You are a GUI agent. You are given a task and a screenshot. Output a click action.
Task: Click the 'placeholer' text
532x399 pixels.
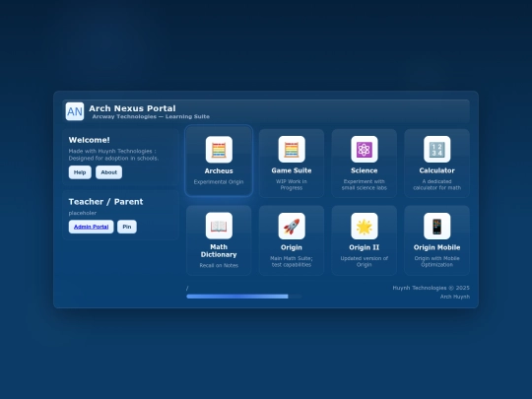coord(83,213)
